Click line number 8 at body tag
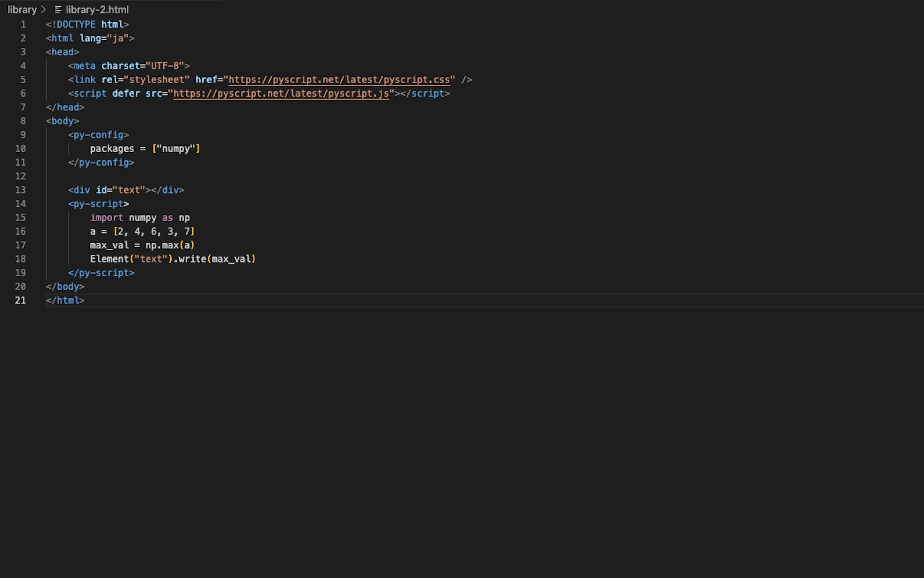 tap(23, 121)
